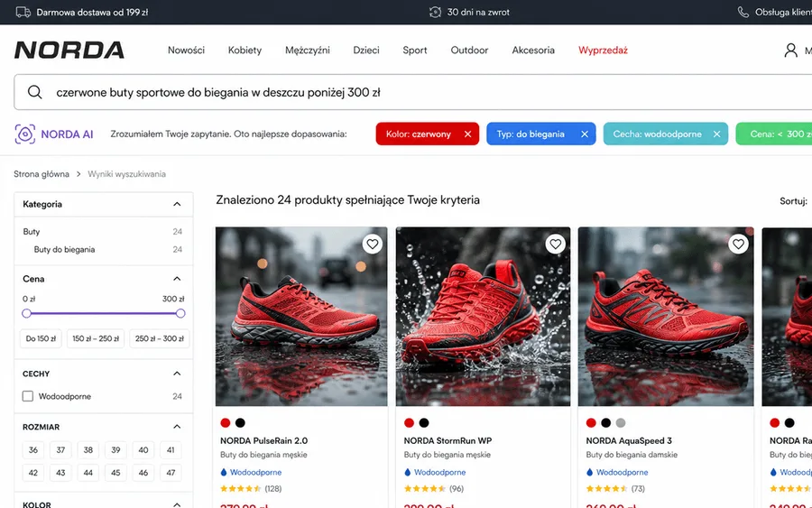This screenshot has width=812, height=508.
Task: Click the customer service phone icon
Action: [x=743, y=12]
